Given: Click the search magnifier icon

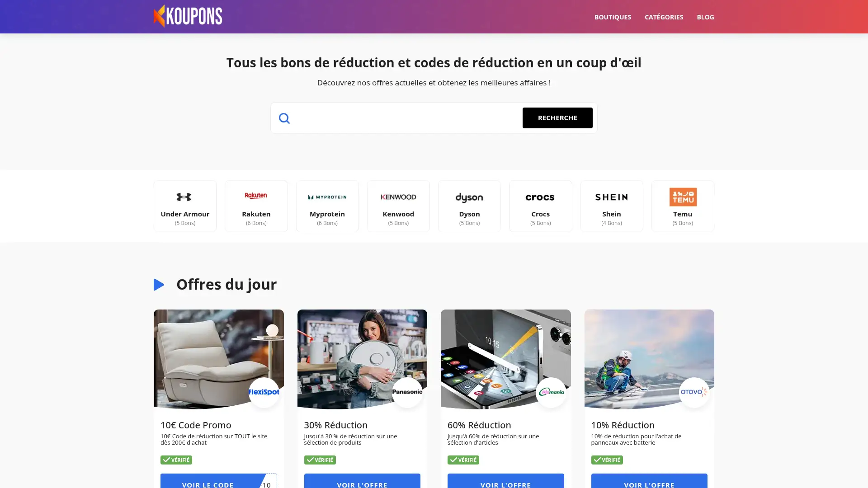Looking at the screenshot, I should pos(284,118).
